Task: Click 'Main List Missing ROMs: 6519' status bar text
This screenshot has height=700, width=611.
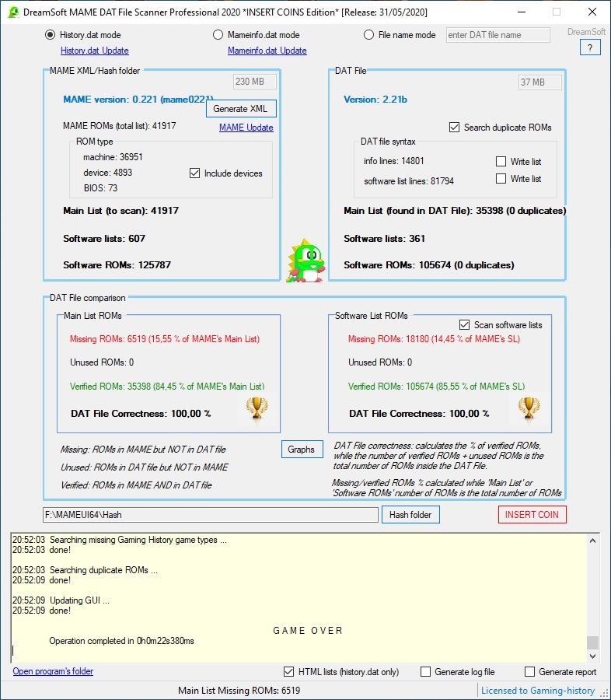Action: (x=239, y=690)
